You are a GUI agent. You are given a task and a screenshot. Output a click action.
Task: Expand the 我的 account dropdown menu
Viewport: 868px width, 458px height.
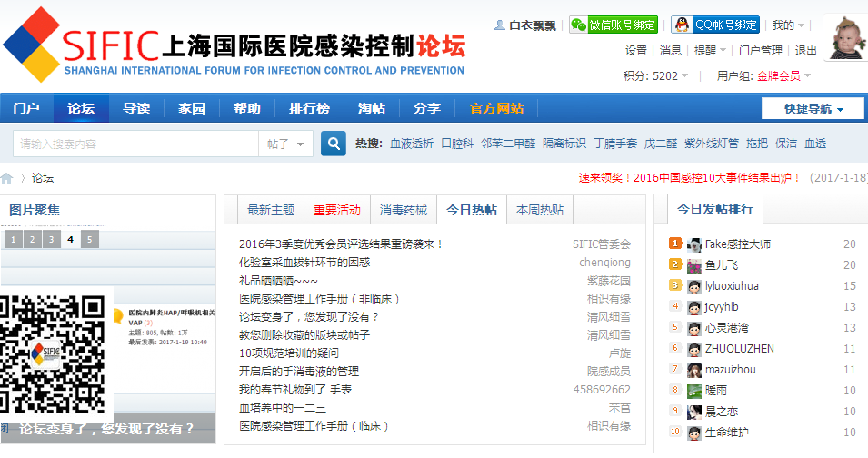click(787, 25)
